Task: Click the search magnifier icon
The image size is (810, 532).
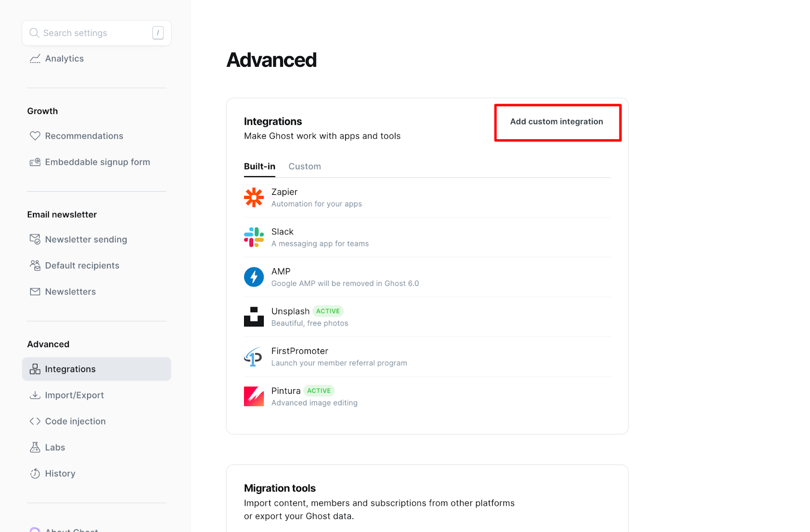Action: click(x=34, y=33)
